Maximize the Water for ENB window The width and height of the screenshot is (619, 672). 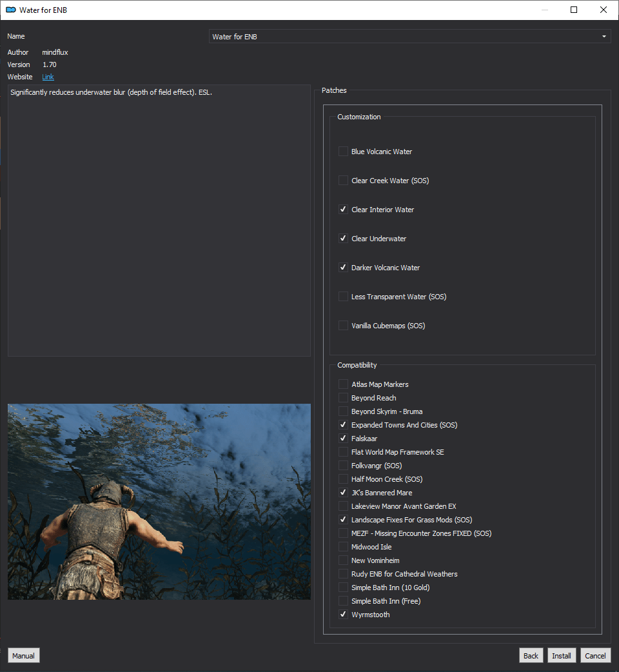574,10
